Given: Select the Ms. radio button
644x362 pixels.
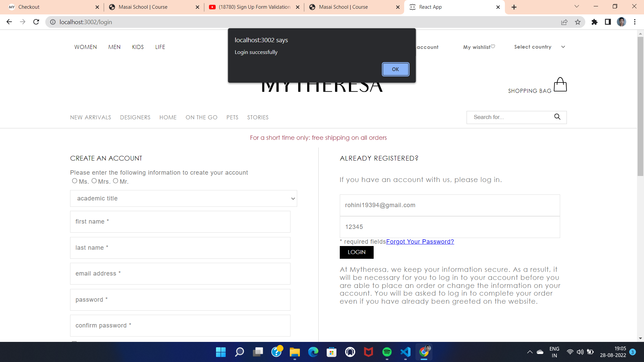Looking at the screenshot, I should coord(74,181).
